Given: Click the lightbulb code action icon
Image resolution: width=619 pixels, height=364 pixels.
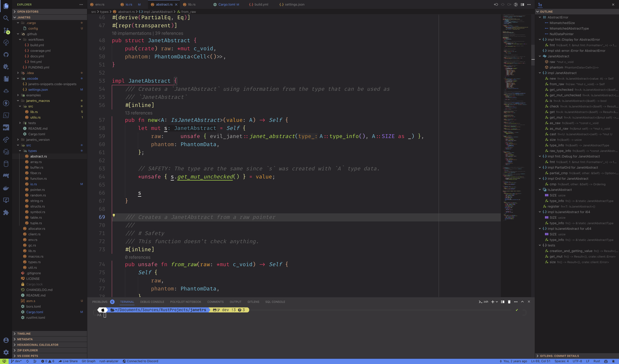Looking at the screenshot, I should 114,216.
